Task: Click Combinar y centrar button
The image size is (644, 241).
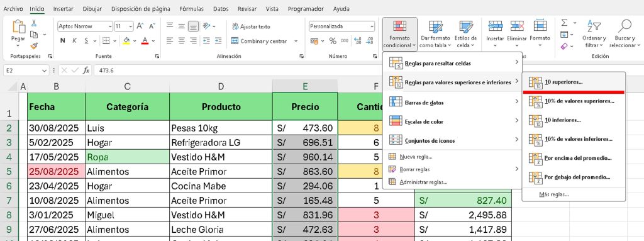Action: click(x=259, y=41)
